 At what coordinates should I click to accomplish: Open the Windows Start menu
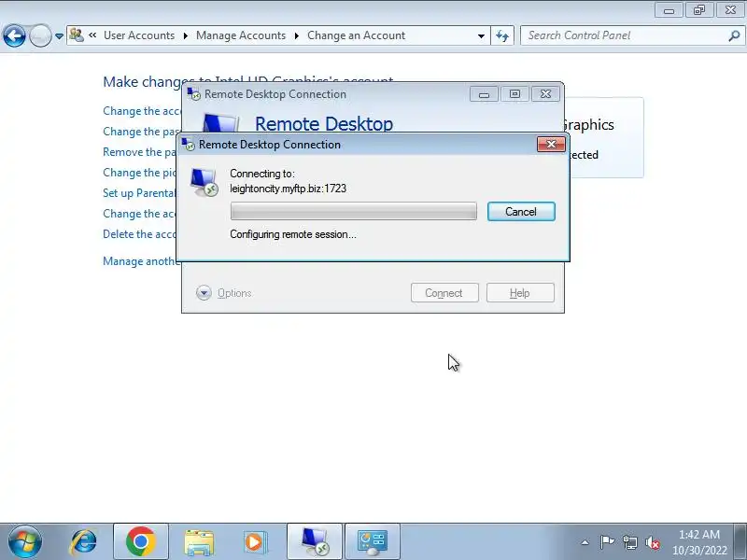25,541
